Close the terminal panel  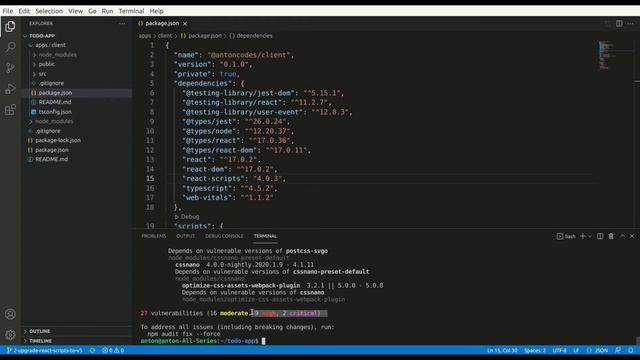click(632, 236)
